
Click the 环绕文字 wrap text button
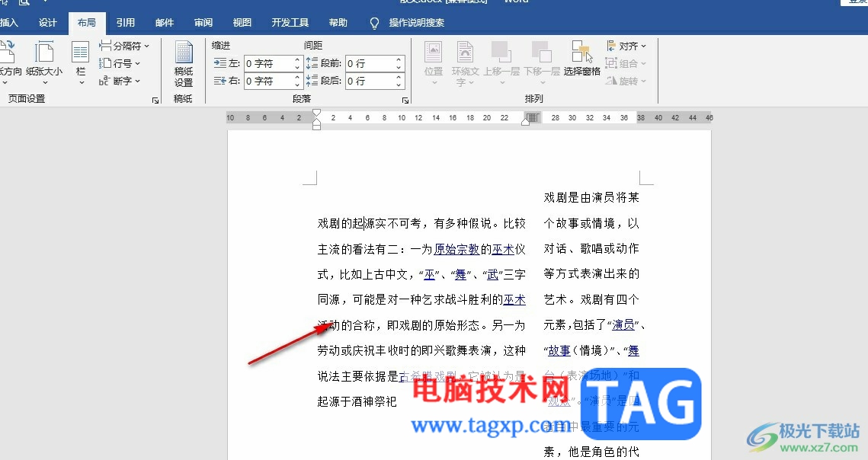tap(465, 62)
